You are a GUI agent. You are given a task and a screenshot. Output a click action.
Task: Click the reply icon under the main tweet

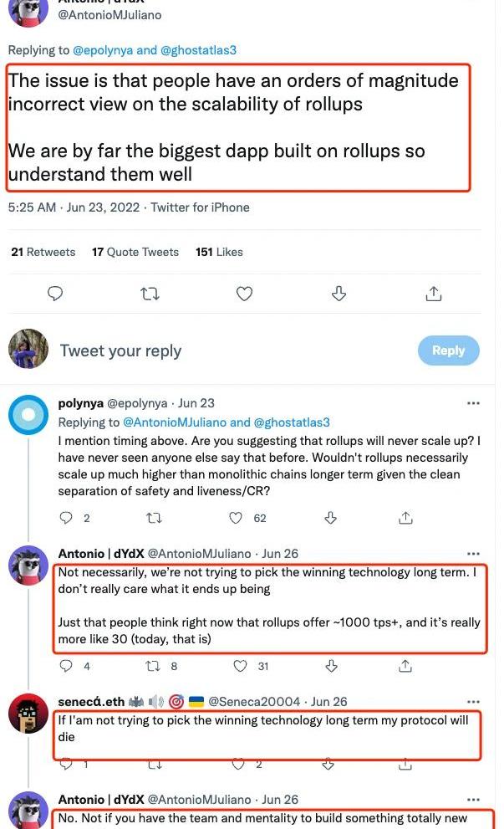tap(55, 294)
